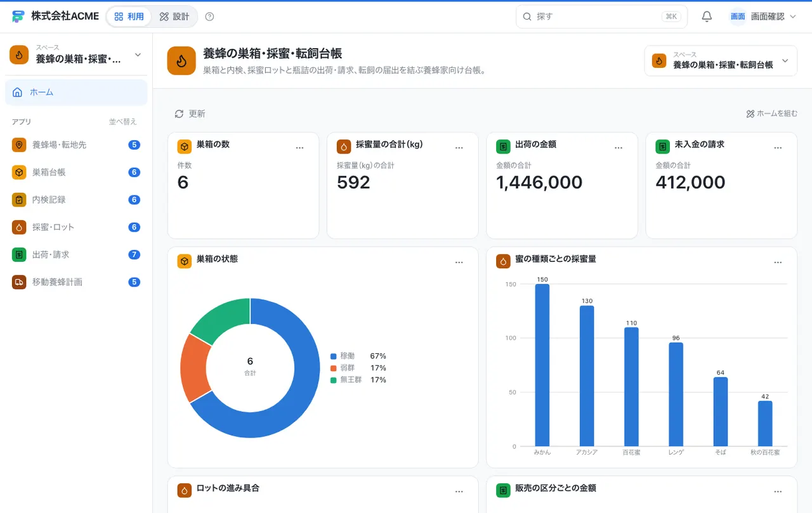Click the 採蜜・ロット droplet icon in sidebar

click(19, 227)
